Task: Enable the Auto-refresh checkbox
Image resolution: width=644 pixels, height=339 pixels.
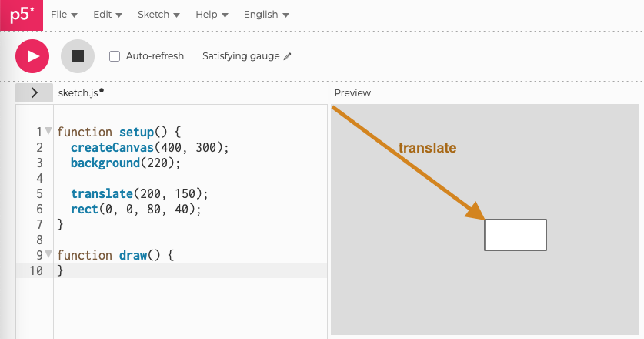Action: (x=115, y=56)
